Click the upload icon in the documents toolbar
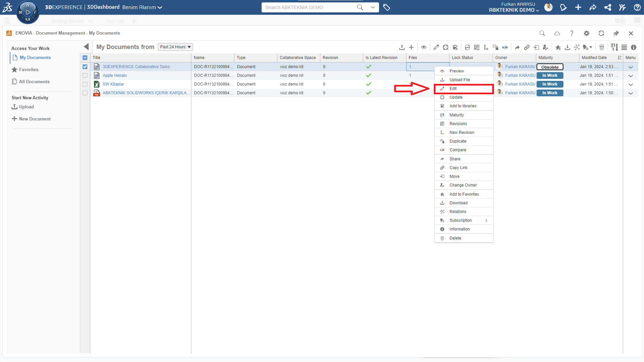The height and width of the screenshot is (362, 644). pos(402,47)
